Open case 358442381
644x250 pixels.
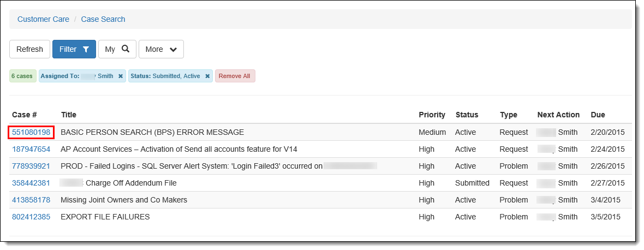click(31, 183)
